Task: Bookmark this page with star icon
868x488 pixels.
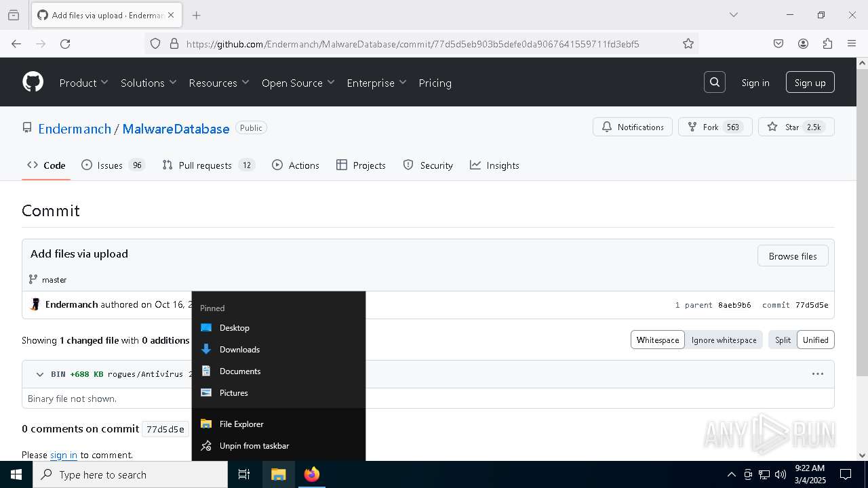Action: 688,43
